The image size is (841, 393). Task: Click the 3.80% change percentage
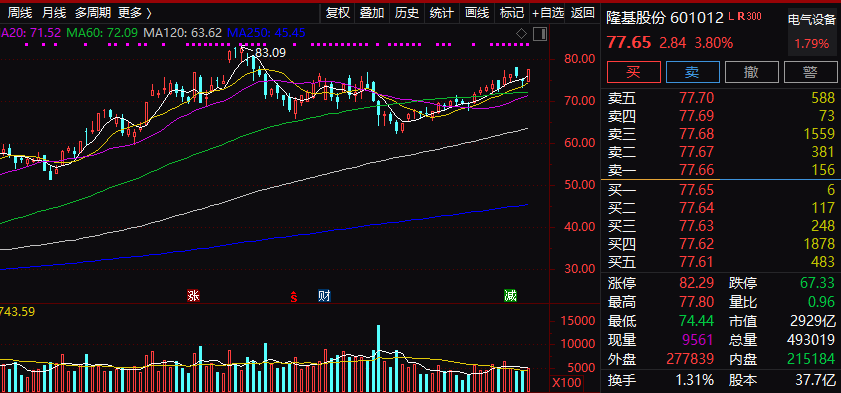[x=714, y=43]
